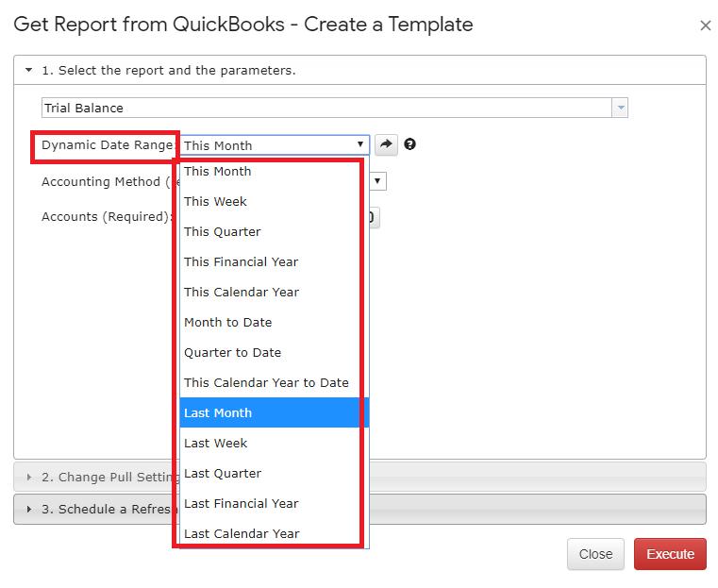The image size is (718, 588).
Task: Choose This Financial Year option
Action: pos(275,262)
